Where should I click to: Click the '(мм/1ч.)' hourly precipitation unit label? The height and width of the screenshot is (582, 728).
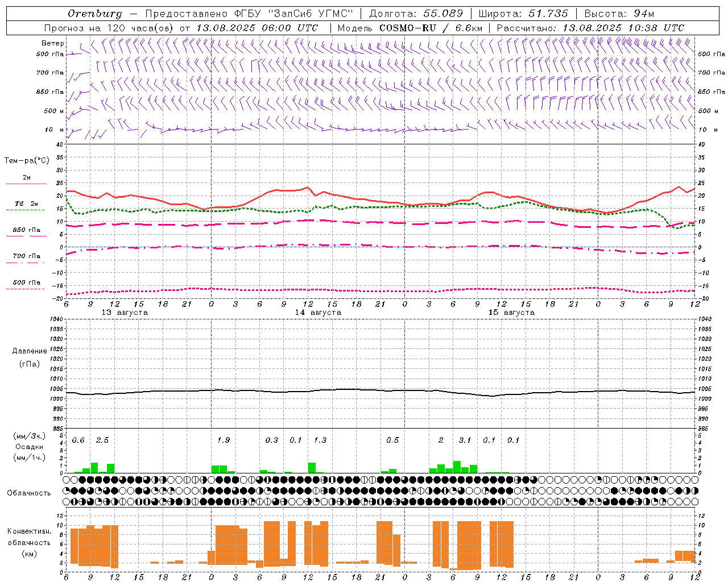(x=30, y=458)
